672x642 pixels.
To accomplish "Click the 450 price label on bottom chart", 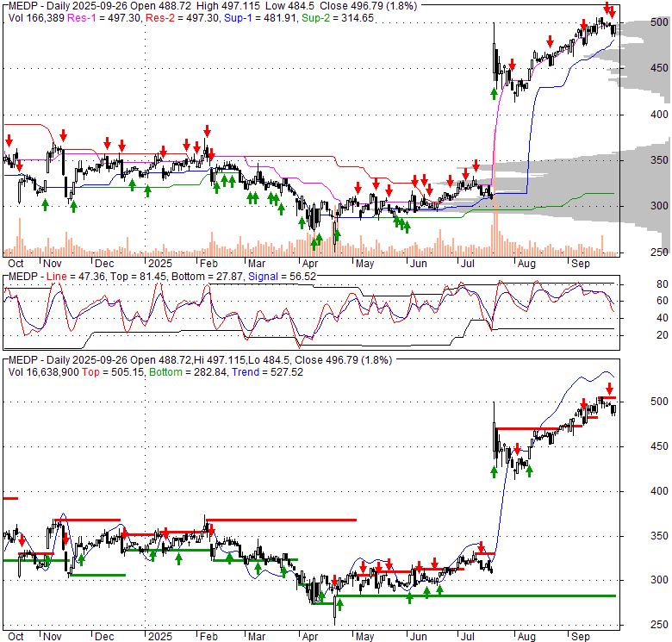I will point(659,446).
